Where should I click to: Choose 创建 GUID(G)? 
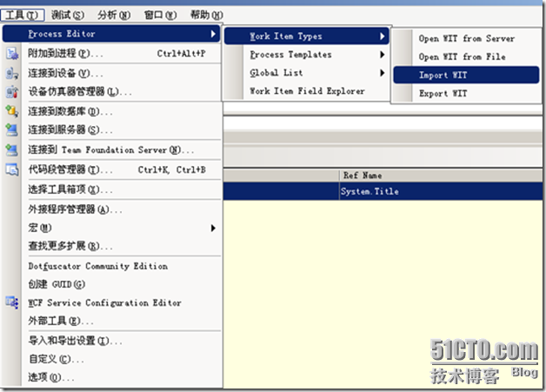click(111, 284)
